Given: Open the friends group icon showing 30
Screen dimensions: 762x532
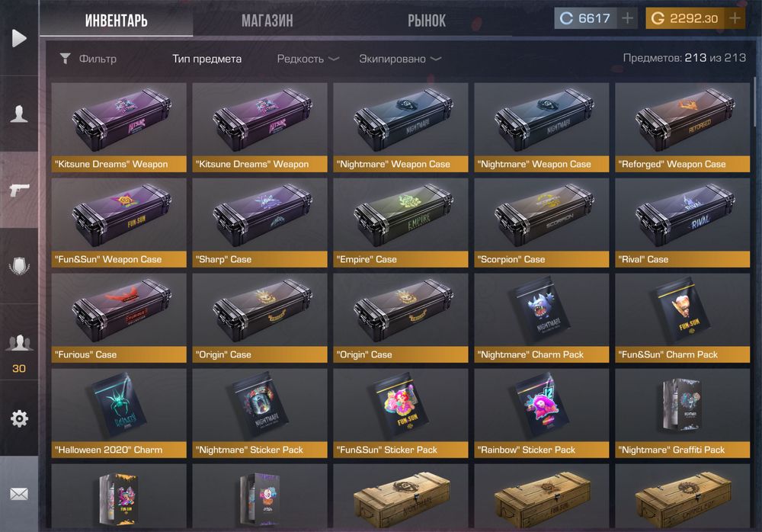Looking at the screenshot, I should point(19,343).
